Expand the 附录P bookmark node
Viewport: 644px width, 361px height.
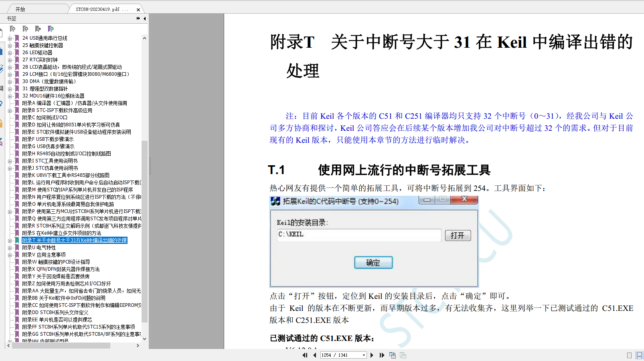10,212
